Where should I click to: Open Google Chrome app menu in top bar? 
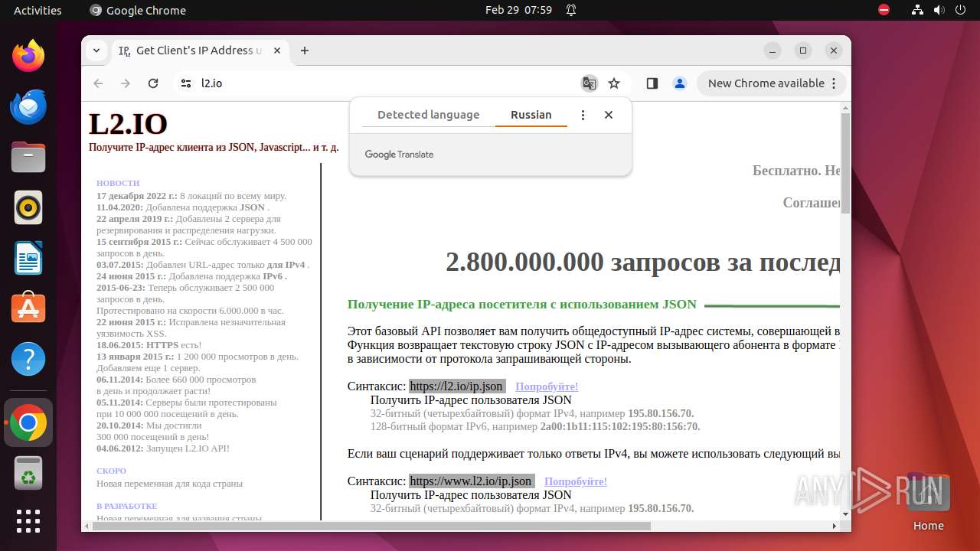click(x=138, y=10)
